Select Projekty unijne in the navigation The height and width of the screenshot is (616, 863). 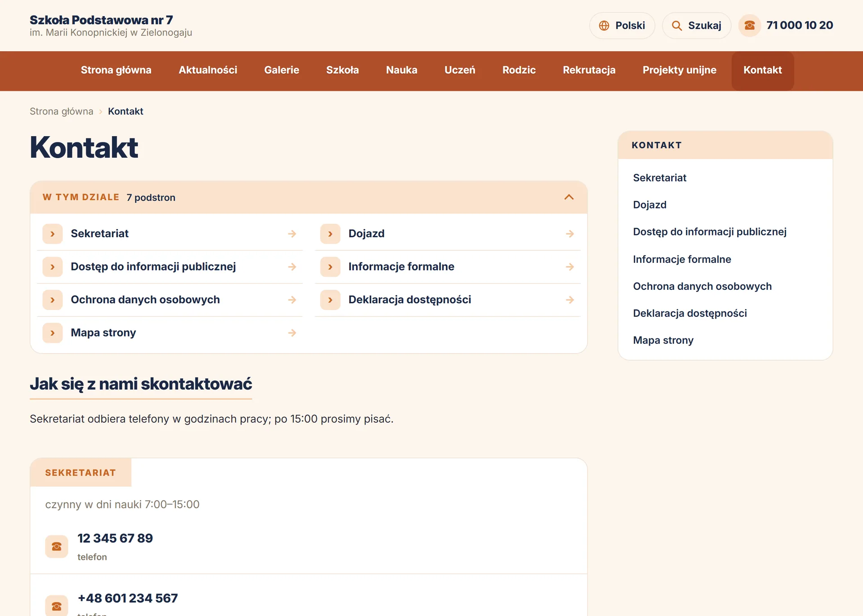pos(679,70)
